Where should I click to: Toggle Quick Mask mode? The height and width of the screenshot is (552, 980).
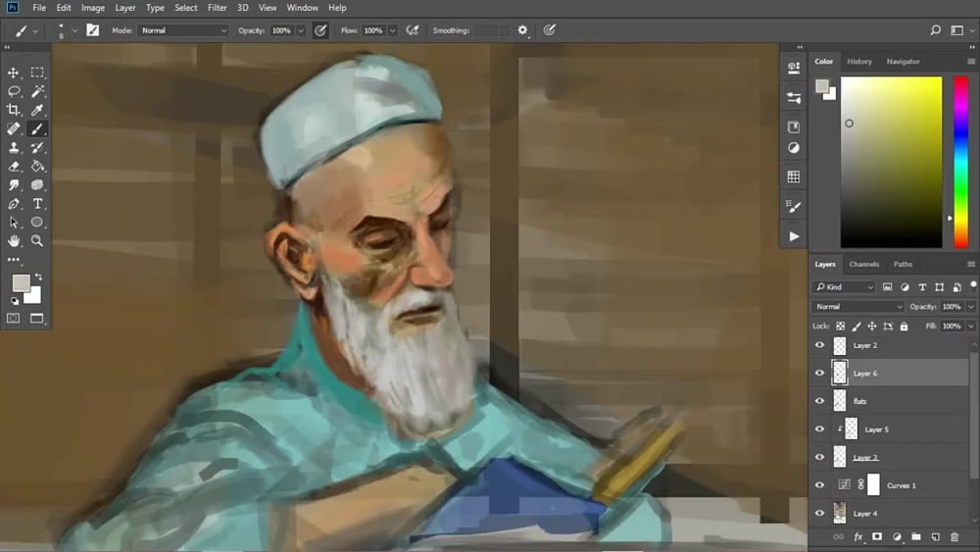[x=13, y=319]
